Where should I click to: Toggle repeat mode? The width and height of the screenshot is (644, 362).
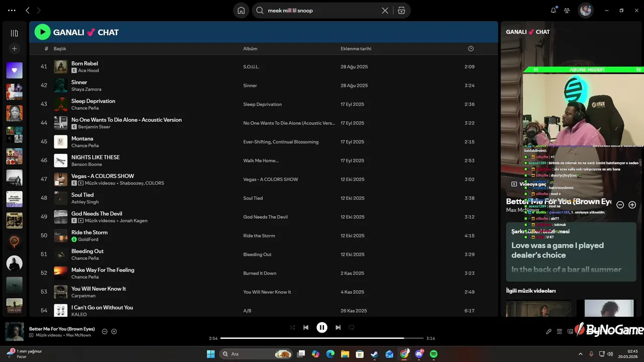coord(352,327)
